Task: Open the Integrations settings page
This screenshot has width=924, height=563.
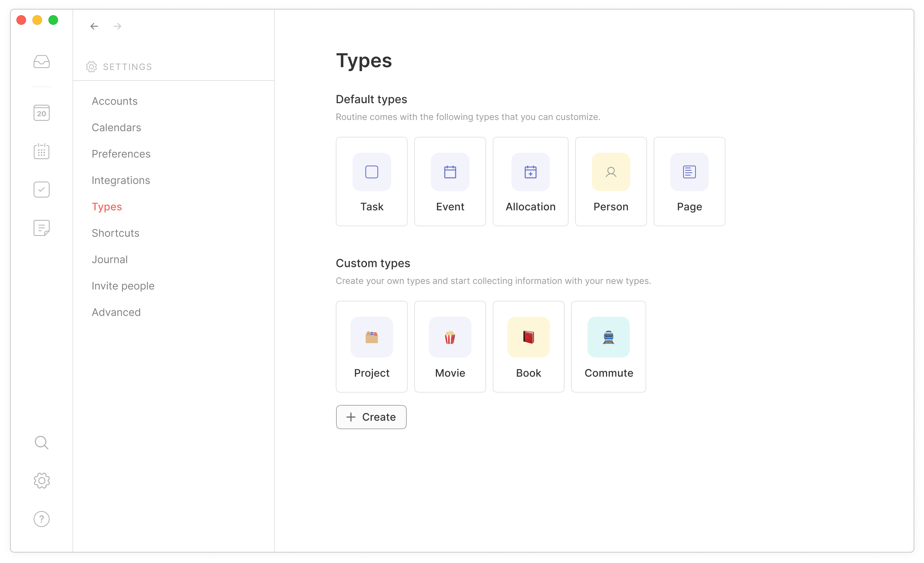Action: [x=121, y=180]
